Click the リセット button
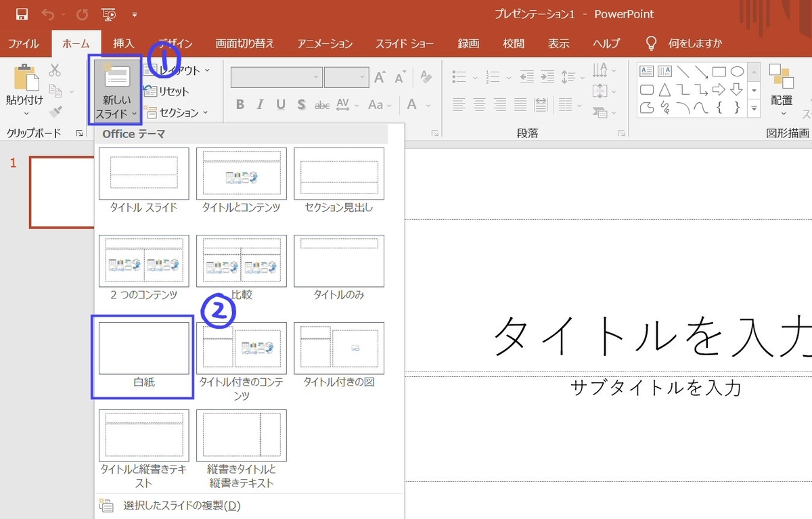Image resolution: width=812 pixels, height=519 pixels. [x=167, y=91]
